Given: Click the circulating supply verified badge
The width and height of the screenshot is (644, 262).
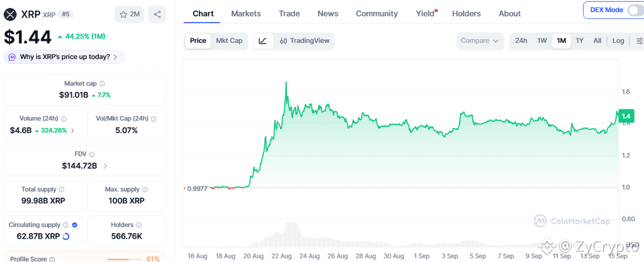Looking at the screenshot, I should [75, 225].
